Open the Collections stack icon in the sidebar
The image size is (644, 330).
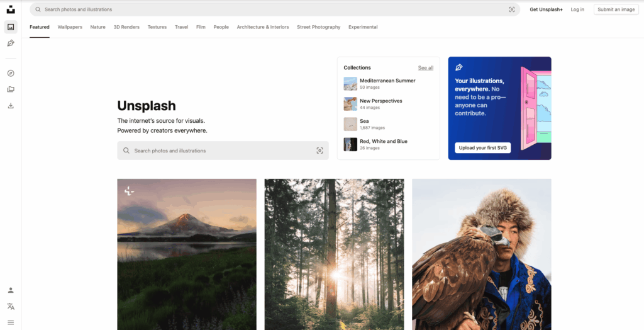(11, 89)
